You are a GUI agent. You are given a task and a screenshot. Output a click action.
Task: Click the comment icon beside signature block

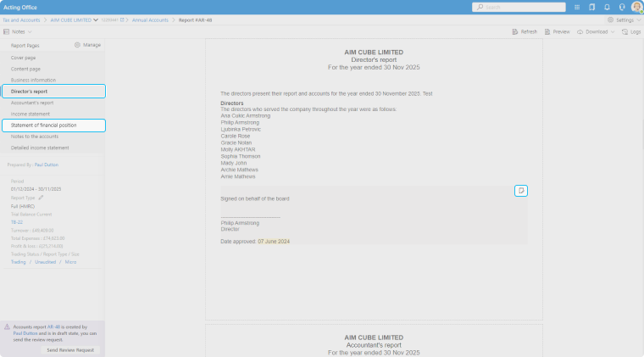tap(521, 190)
